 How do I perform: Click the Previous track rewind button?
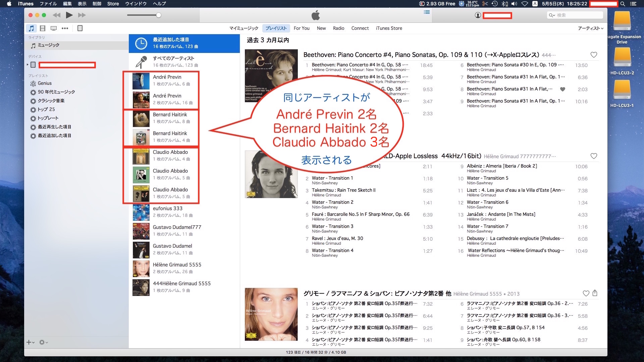pos(57,15)
